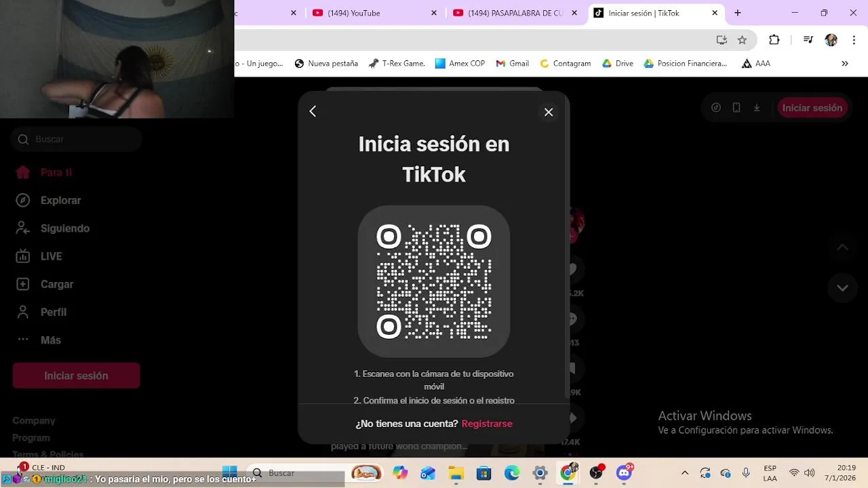Close the (1494) YouTube tab
Image resolution: width=868 pixels, height=488 pixels.
[x=434, y=13]
